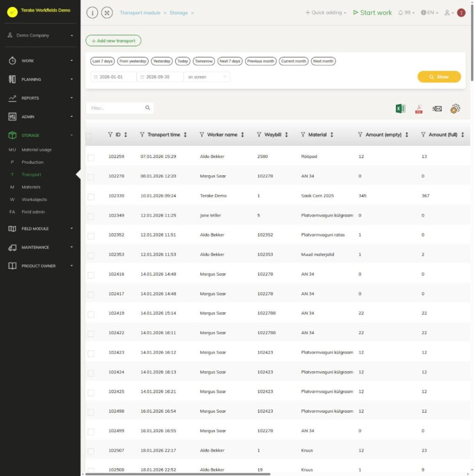The image size is (474, 476).
Task: Click the filter search magnifier icon
Action: tap(147, 108)
